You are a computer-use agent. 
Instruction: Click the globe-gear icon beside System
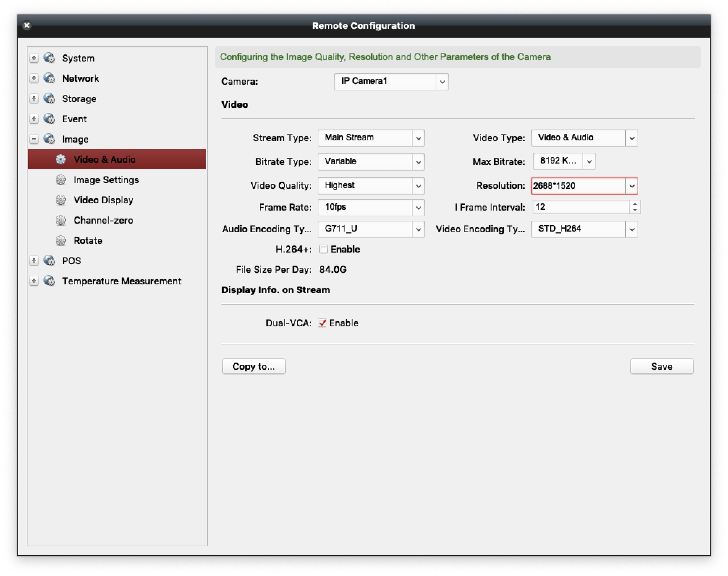click(x=49, y=58)
